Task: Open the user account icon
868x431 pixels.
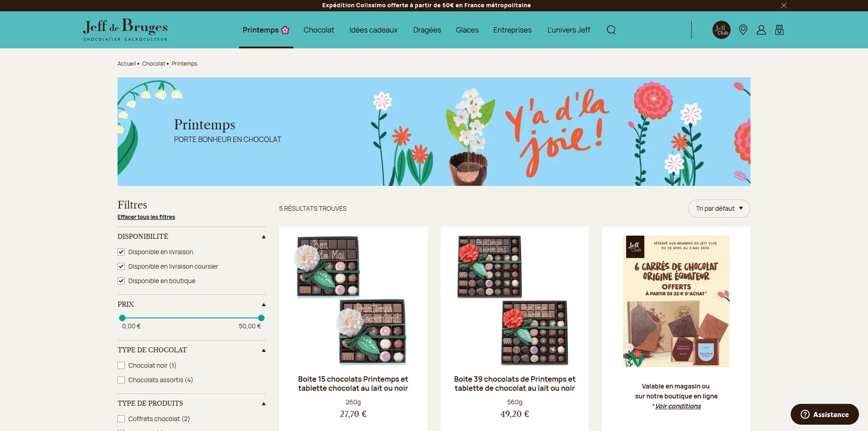Action: tap(761, 30)
